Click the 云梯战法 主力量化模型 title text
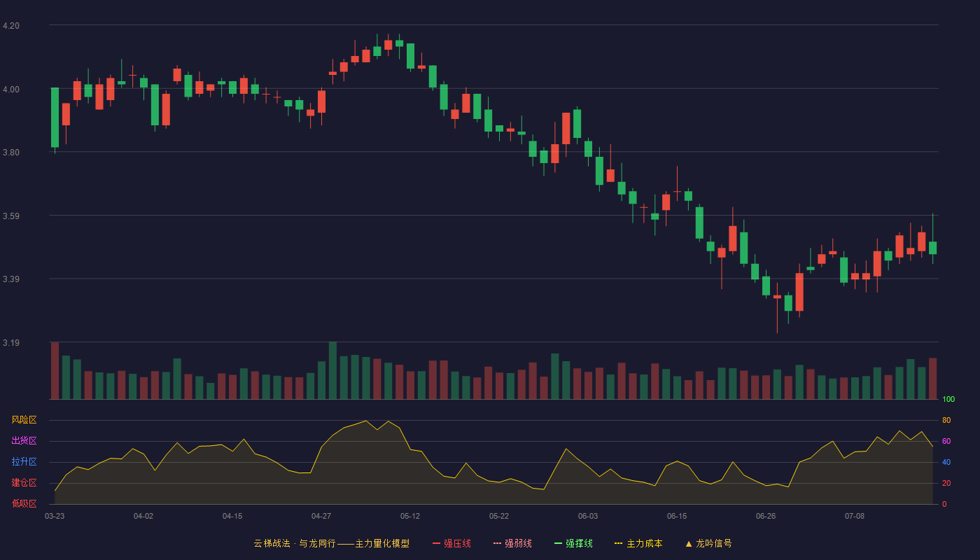The width and height of the screenshot is (980, 560). [x=331, y=543]
